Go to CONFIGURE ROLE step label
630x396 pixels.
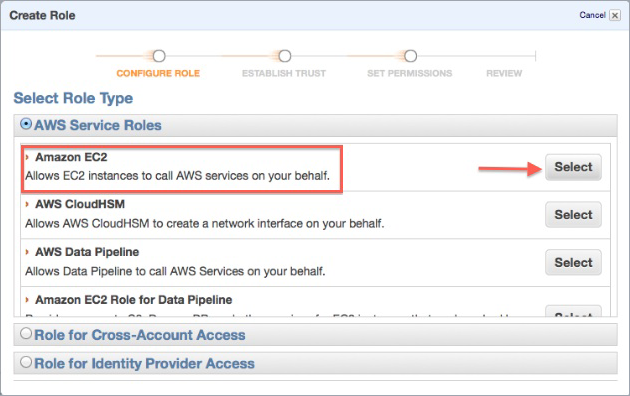[158, 73]
